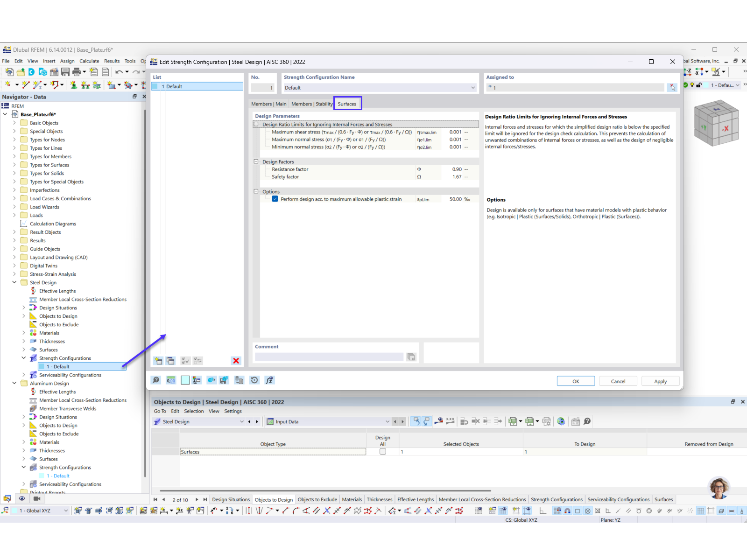The width and height of the screenshot is (747, 560).
Task: Open the formula (fx) icon in dialog footer
Action: (269, 380)
